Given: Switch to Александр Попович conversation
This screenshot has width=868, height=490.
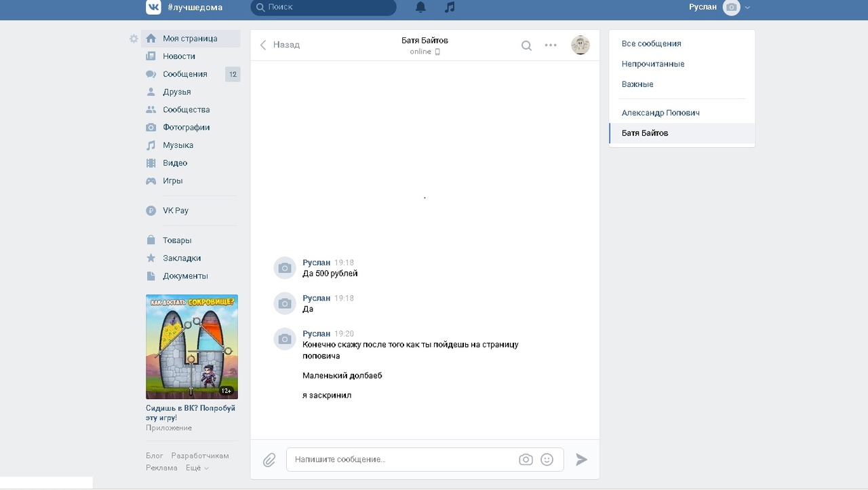Looking at the screenshot, I should click(660, 113).
